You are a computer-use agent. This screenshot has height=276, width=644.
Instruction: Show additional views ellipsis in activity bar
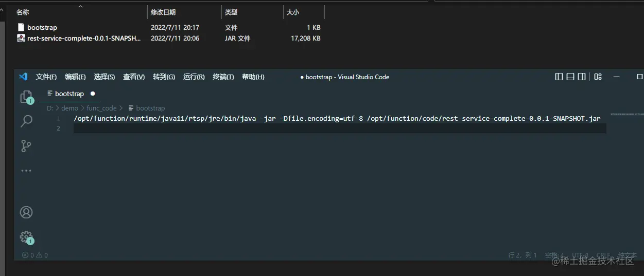[x=26, y=170]
